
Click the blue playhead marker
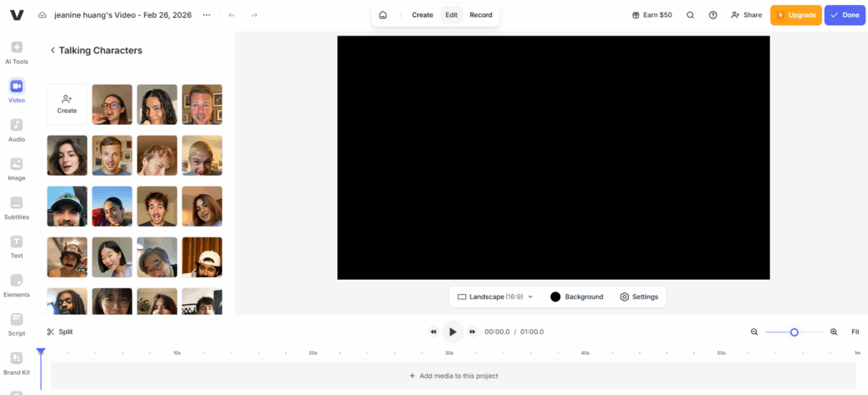point(41,351)
